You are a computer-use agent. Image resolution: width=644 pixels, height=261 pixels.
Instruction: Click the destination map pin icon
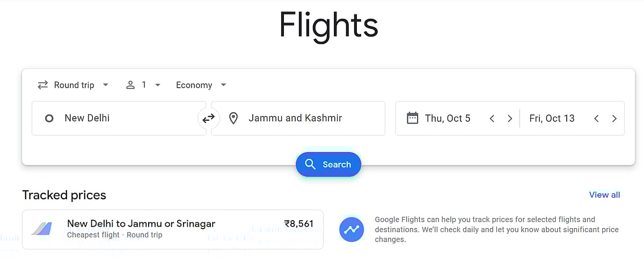pos(233,118)
